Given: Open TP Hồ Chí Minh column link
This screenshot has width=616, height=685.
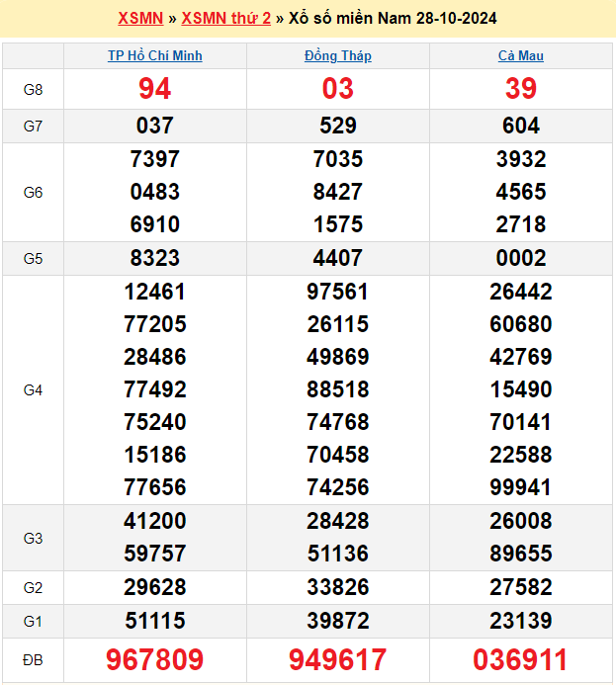Looking at the screenshot, I should tap(155, 55).
